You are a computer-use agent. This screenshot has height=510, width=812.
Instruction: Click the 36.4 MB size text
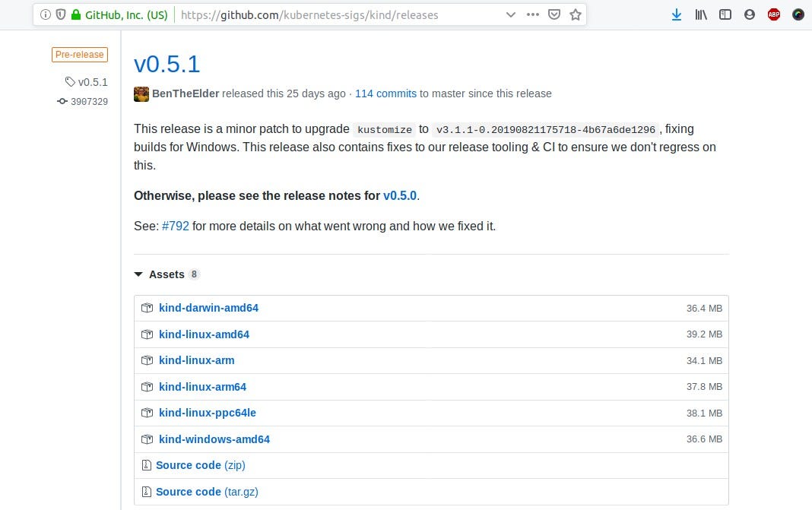[x=704, y=308]
